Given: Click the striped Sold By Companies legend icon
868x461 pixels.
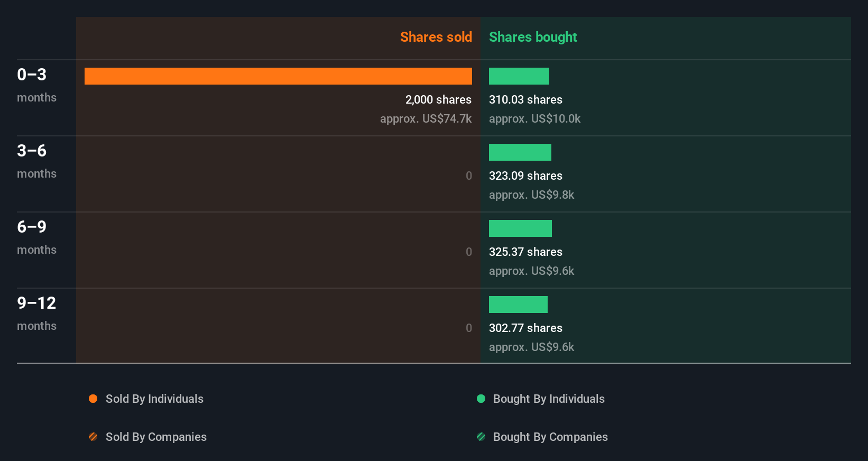Looking at the screenshot, I should tap(93, 437).
